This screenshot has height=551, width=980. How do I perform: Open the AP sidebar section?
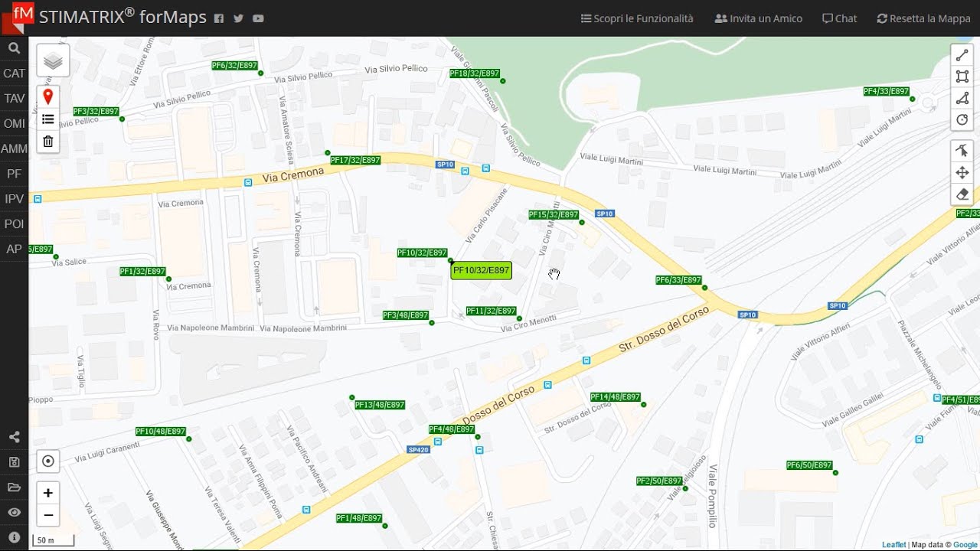[x=14, y=249]
